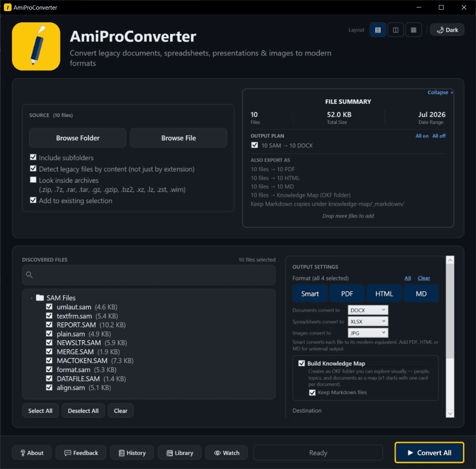Toggle the Dark theme button
This screenshot has height=469, width=476.
[x=447, y=30]
